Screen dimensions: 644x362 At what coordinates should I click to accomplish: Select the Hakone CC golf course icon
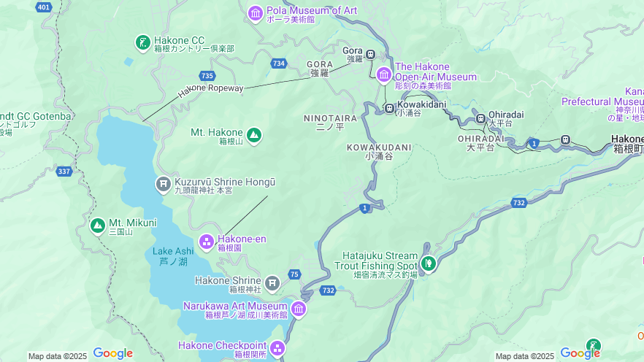click(142, 42)
